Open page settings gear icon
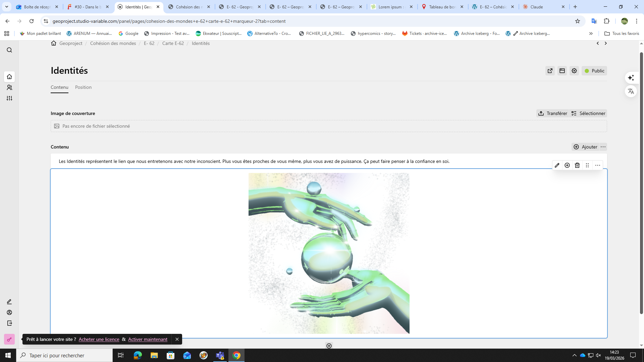 click(x=574, y=71)
